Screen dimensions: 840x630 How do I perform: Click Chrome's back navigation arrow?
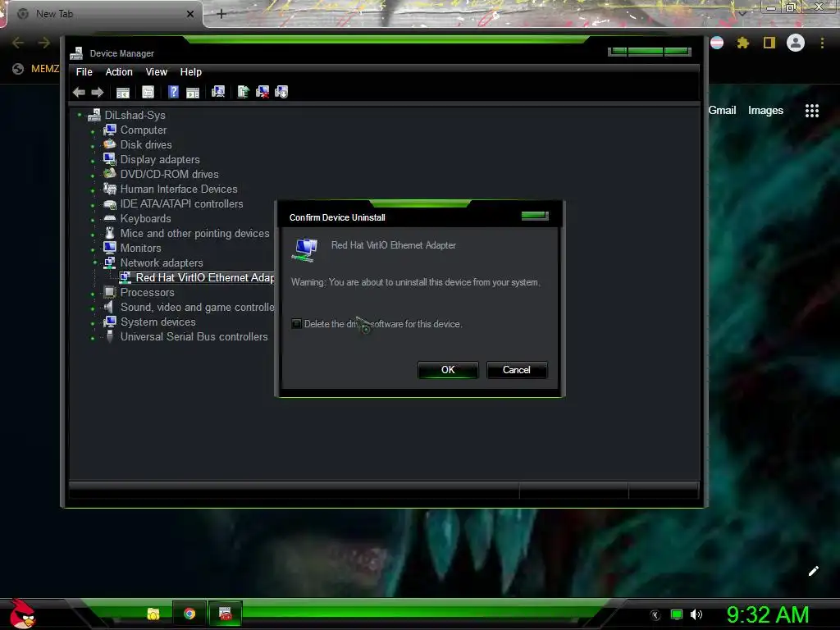pos(18,43)
